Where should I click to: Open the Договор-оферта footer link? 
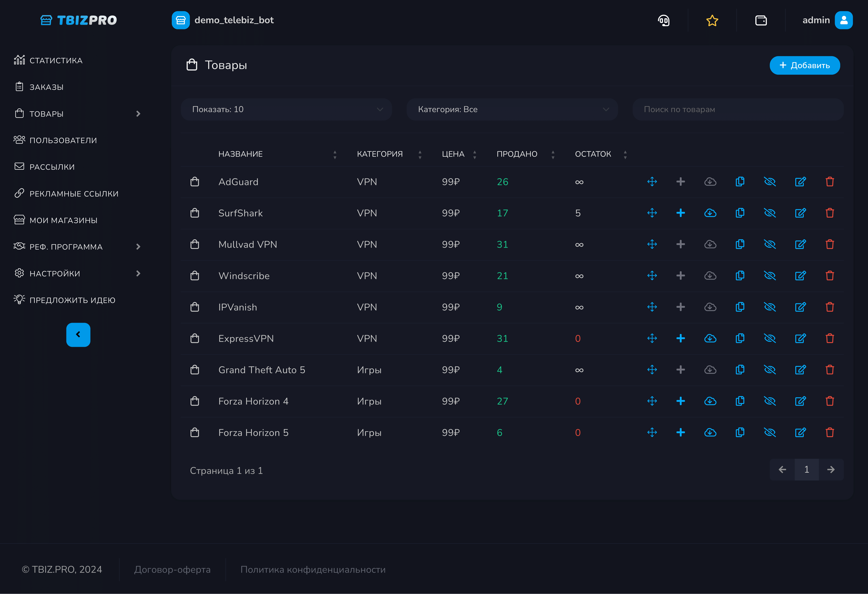click(x=172, y=569)
